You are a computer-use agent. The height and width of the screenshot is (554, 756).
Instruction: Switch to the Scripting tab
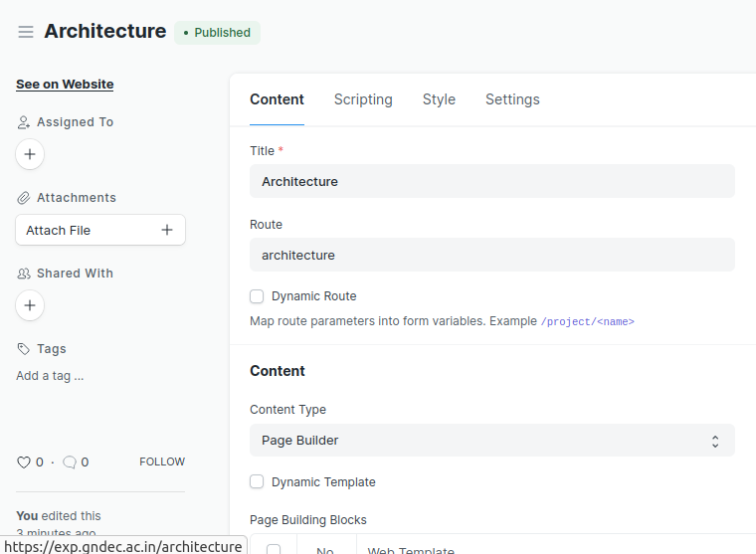[363, 99]
